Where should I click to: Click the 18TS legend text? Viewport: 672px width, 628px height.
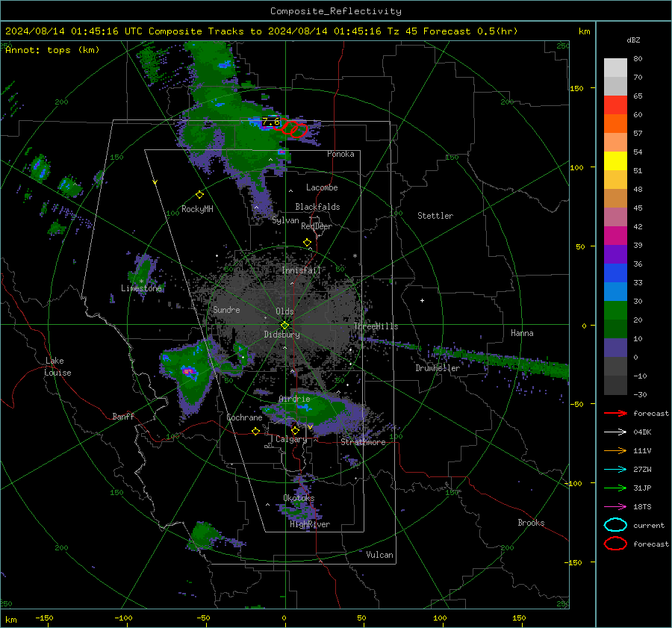[x=642, y=507]
